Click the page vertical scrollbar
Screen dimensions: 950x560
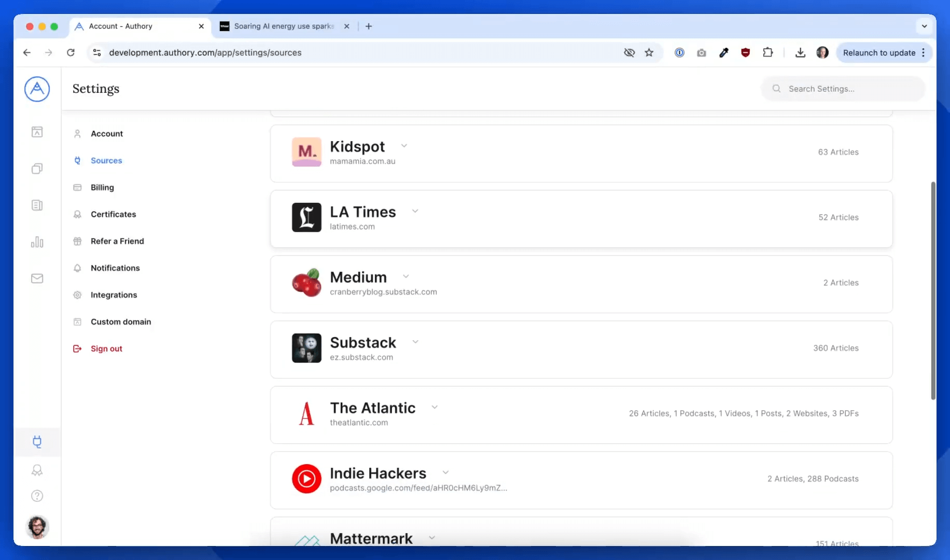point(933,290)
